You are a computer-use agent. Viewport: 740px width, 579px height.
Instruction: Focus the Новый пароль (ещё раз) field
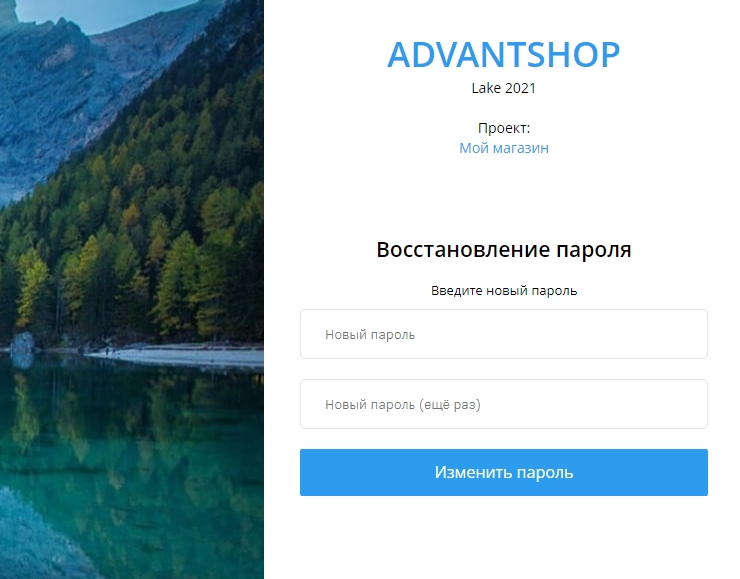(504, 404)
